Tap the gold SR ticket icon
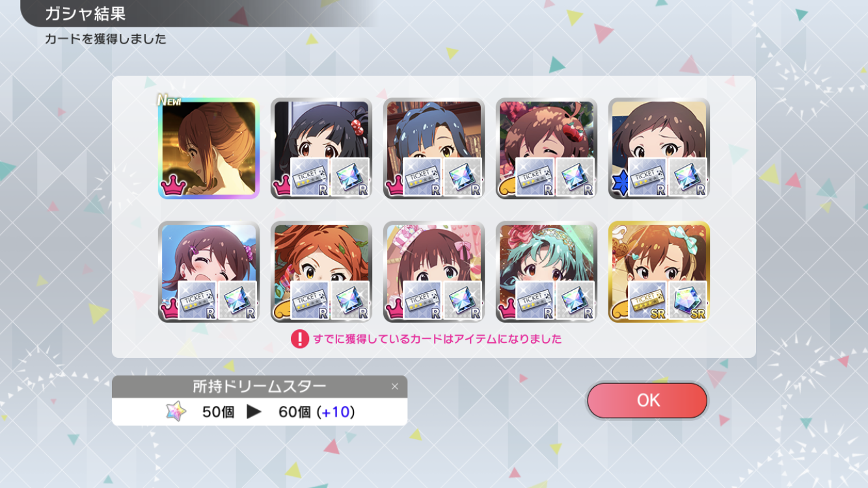Viewport: 868px width, 488px height. (x=647, y=301)
